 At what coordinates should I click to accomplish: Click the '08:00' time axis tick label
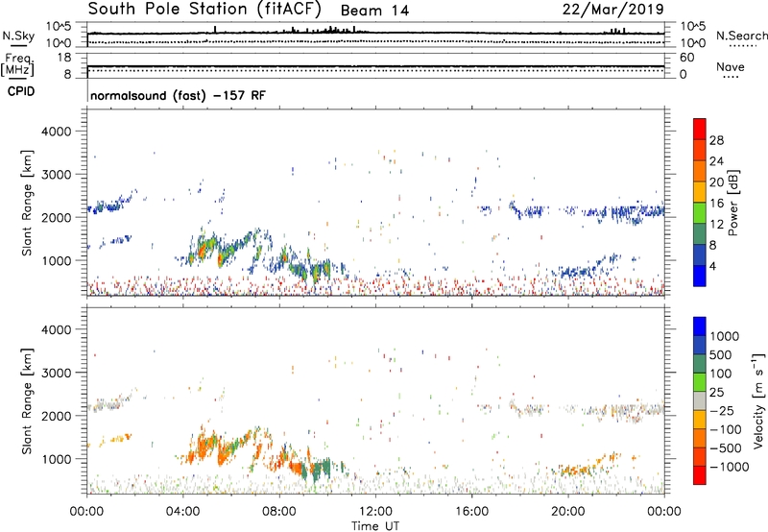(x=279, y=512)
